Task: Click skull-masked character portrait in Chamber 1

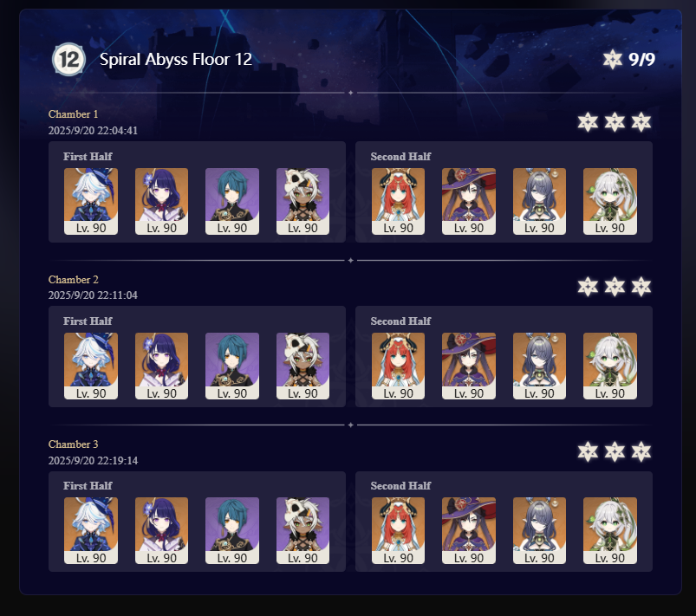Action: [x=302, y=201]
